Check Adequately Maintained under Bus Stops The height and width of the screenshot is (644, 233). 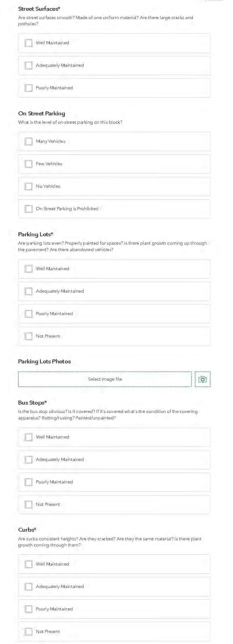(x=29, y=459)
